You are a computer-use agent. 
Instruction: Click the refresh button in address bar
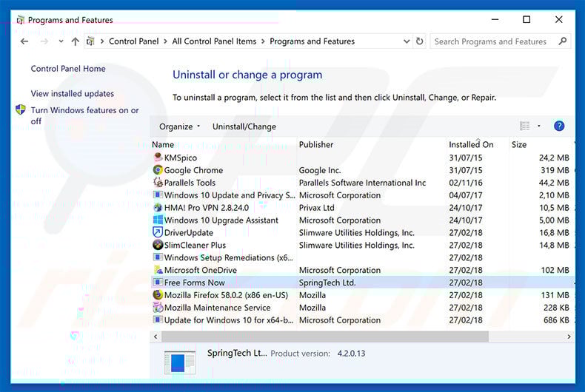[420, 41]
